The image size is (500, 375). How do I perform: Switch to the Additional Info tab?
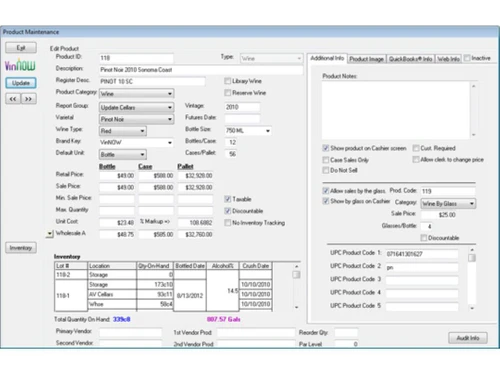pos(327,58)
